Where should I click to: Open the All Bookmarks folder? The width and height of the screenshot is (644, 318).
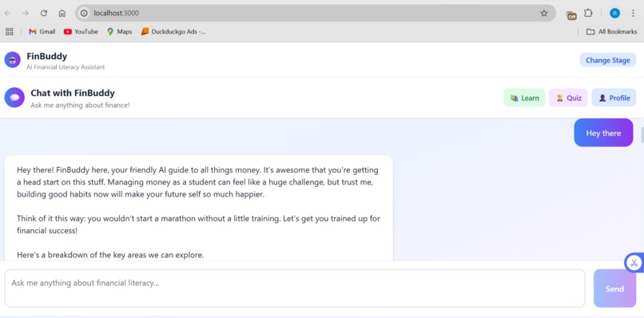[x=611, y=32]
